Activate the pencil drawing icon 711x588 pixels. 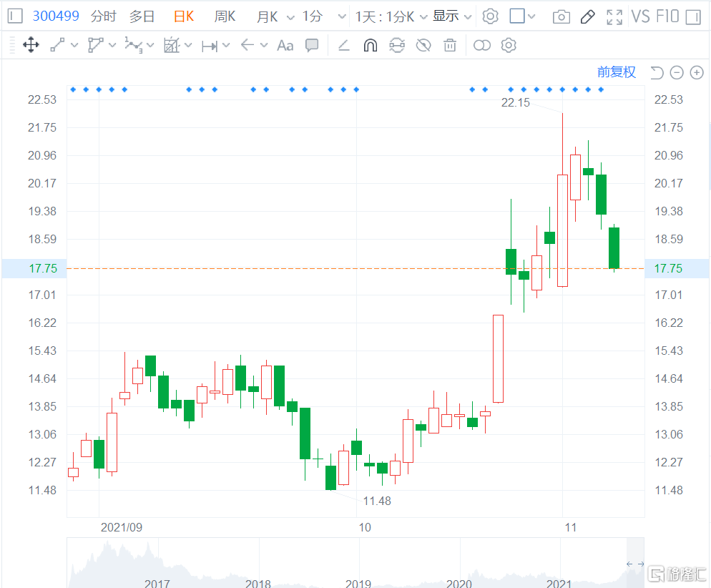588,17
